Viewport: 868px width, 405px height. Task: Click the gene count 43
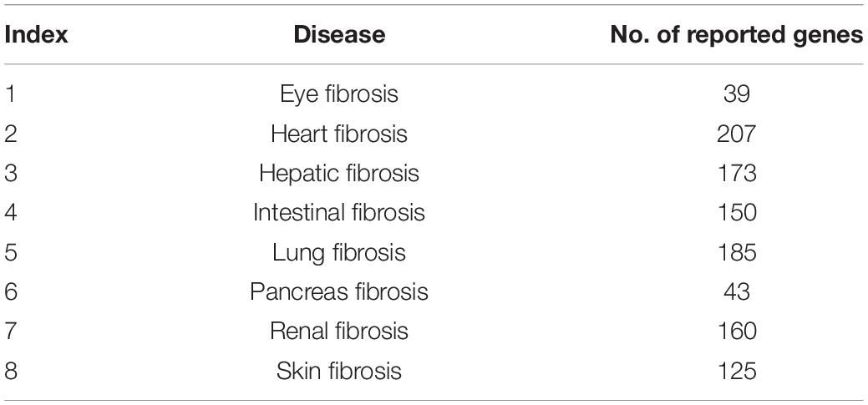(736, 291)
